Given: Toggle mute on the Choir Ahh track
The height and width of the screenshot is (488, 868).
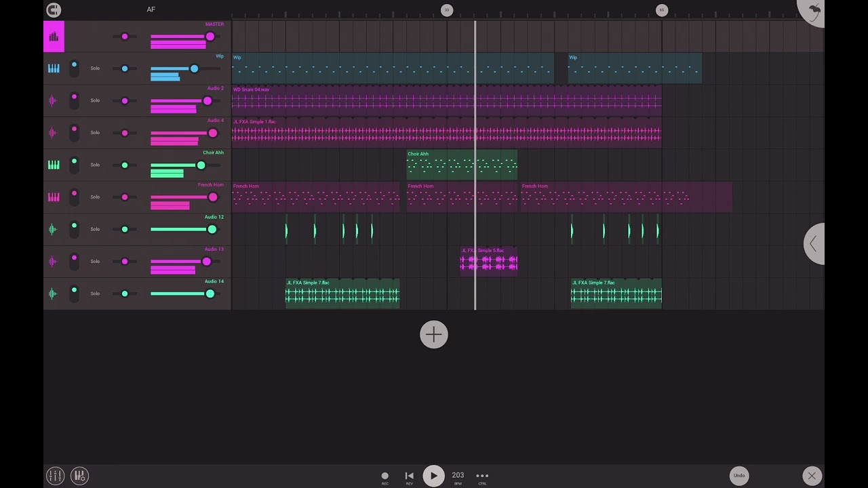Looking at the screenshot, I should [74, 165].
